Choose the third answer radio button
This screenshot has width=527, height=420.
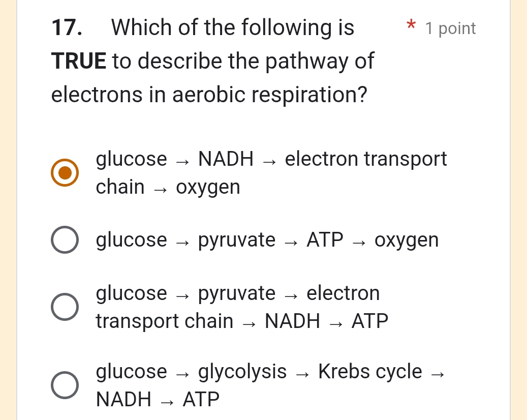[65, 306]
